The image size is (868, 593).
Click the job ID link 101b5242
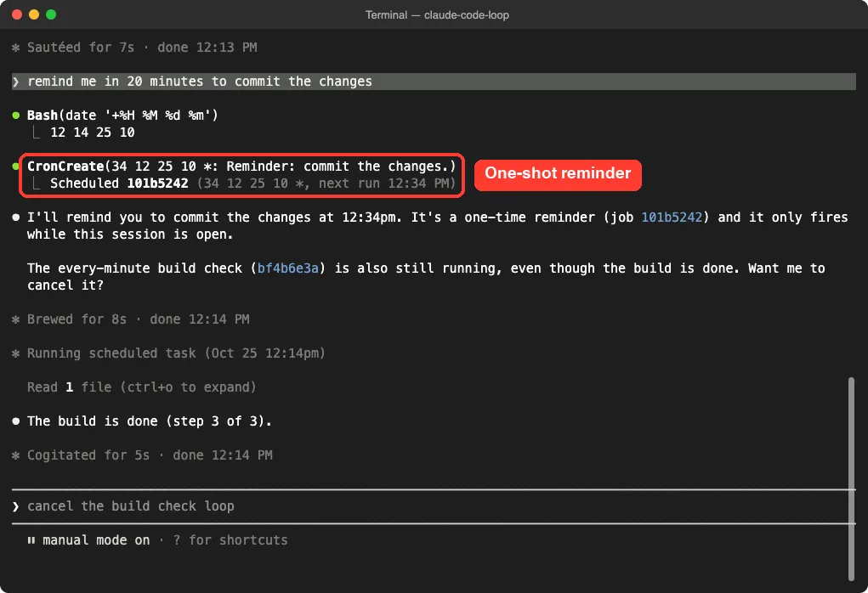pos(672,217)
